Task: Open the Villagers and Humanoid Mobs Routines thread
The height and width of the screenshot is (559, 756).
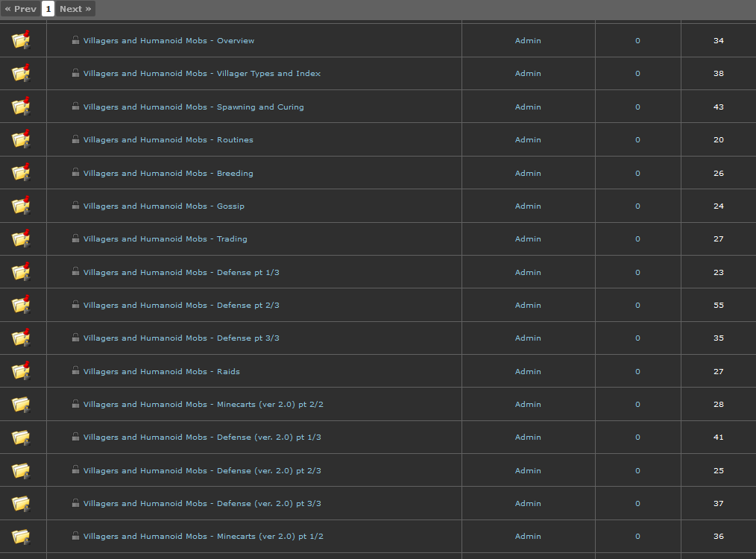Action: coord(168,140)
